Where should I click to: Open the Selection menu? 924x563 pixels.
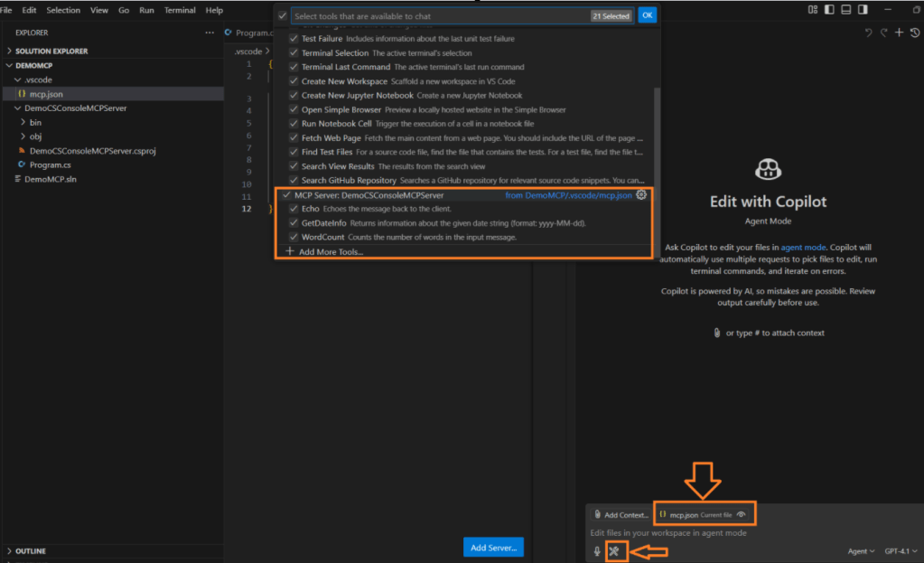coord(63,10)
